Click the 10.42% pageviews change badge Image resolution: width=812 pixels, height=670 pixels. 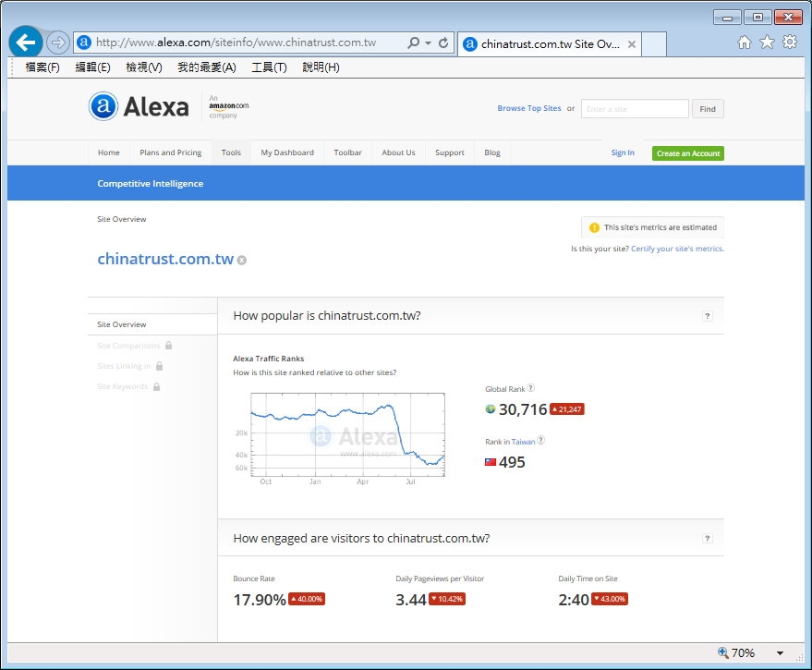coord(447,599)
